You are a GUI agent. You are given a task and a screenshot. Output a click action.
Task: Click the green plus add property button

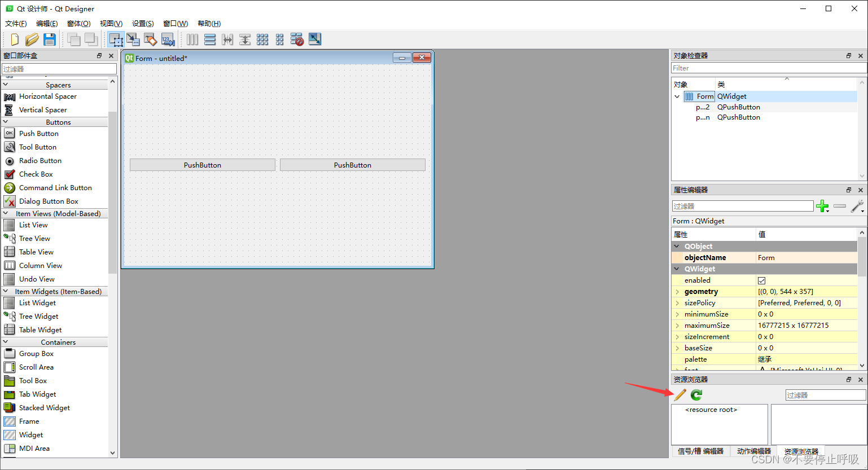822,206
